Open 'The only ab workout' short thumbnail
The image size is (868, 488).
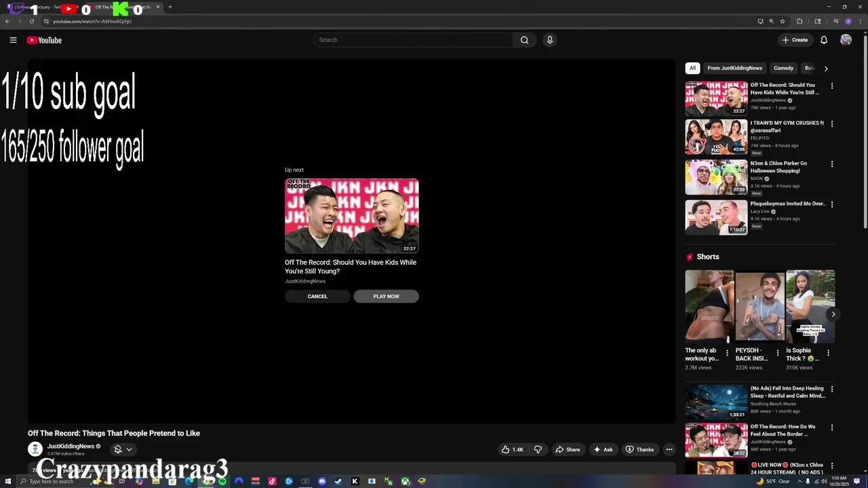[x=709, y=306]
